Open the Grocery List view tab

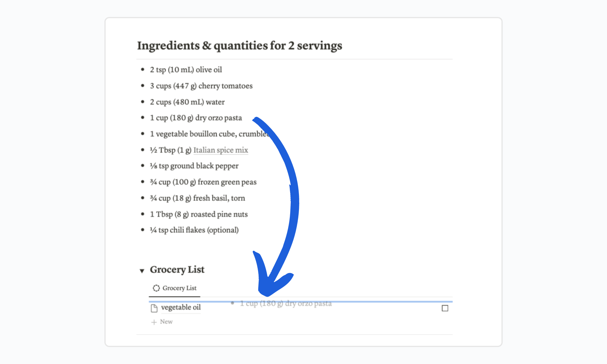(175, 288)
